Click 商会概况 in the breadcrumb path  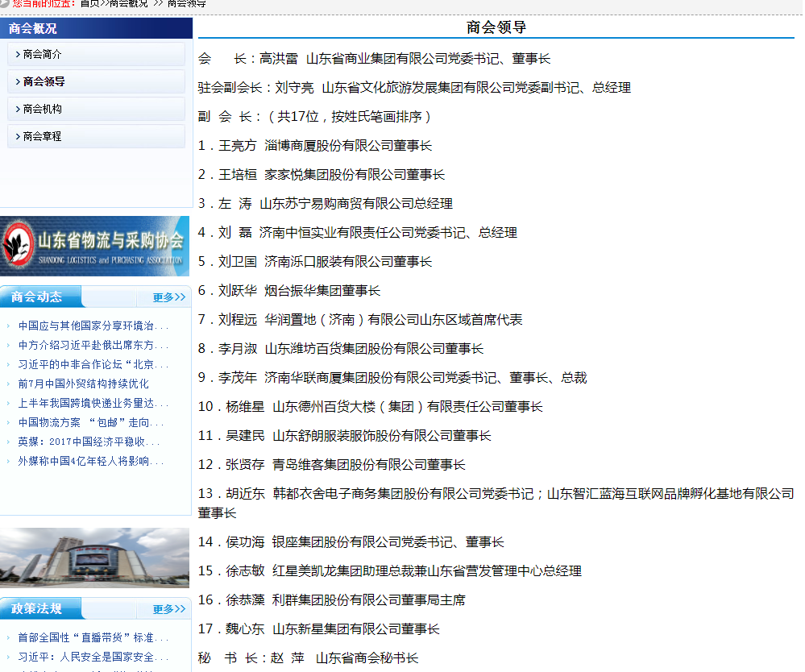129,3
